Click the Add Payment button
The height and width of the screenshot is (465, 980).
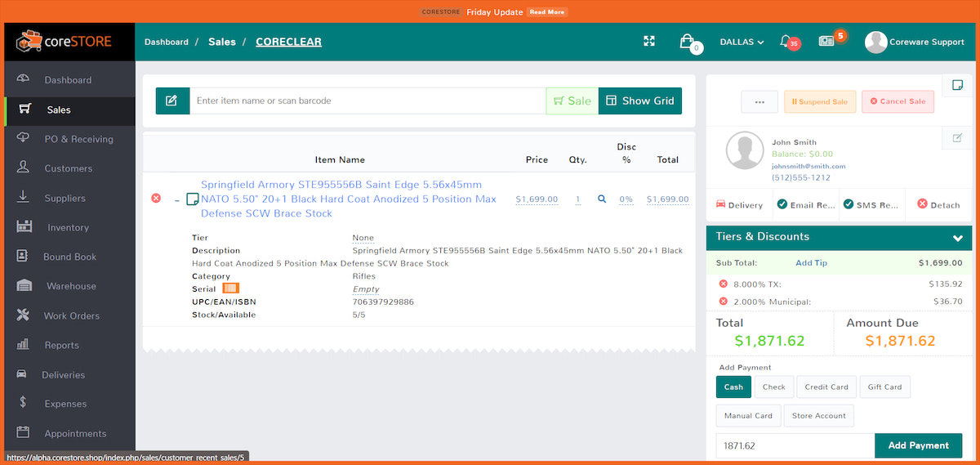919,445
